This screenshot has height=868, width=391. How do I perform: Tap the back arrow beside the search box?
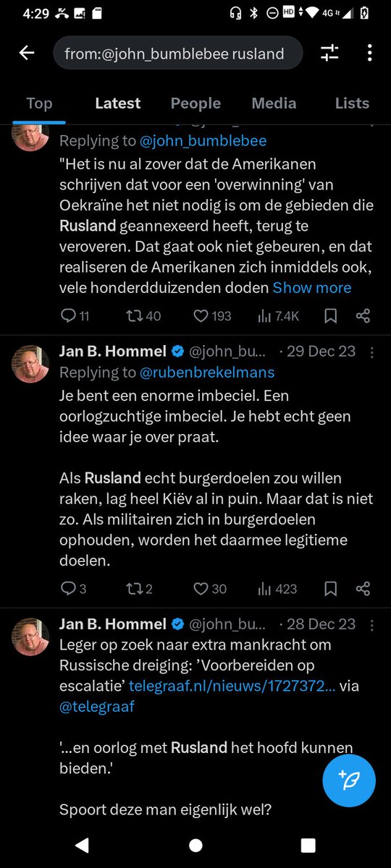click(x=27, y=54)
